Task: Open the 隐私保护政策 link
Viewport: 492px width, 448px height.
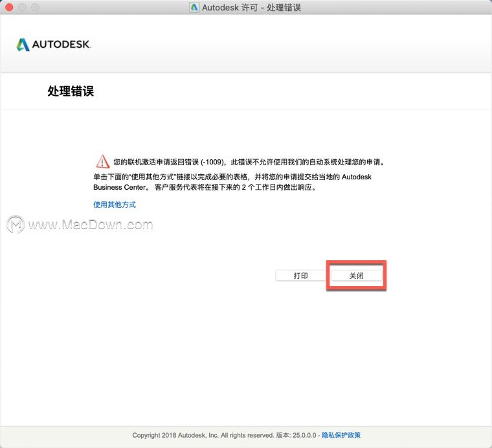Action: pyautogui.click(x=341, y=435)
